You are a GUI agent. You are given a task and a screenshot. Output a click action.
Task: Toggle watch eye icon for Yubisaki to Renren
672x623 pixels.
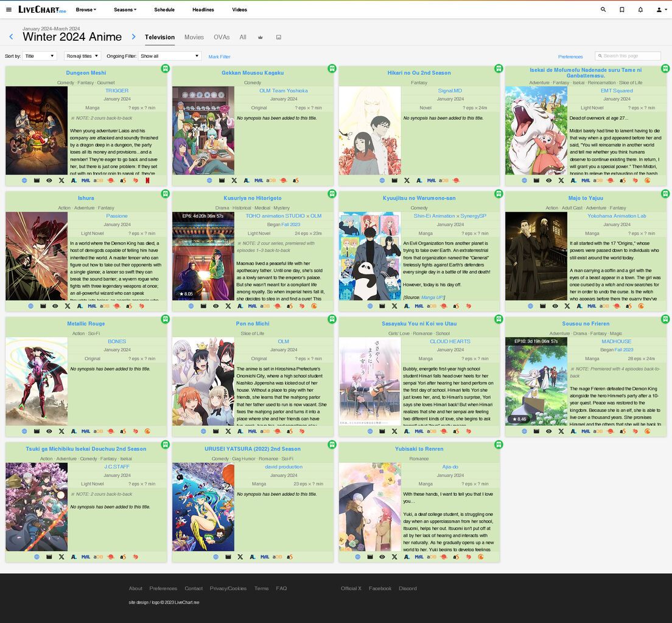coord(382,557)
